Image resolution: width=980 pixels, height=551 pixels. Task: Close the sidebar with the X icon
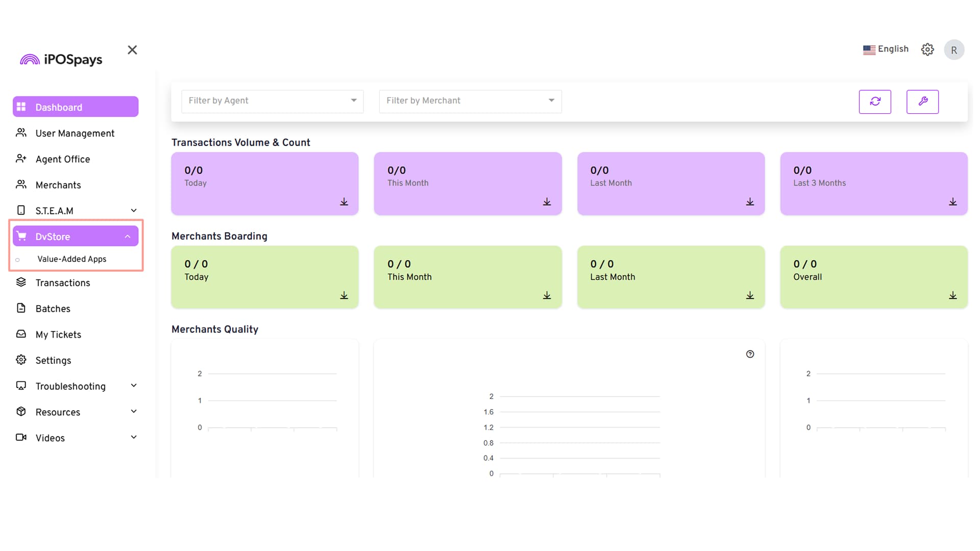click(132, 50)
